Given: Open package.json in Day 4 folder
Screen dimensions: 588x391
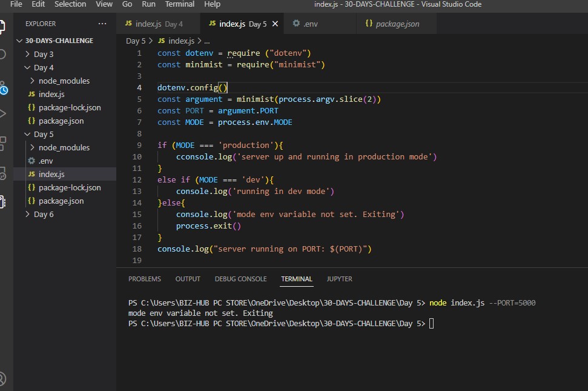Looking at the screenshot, I should tap(61, 121).
